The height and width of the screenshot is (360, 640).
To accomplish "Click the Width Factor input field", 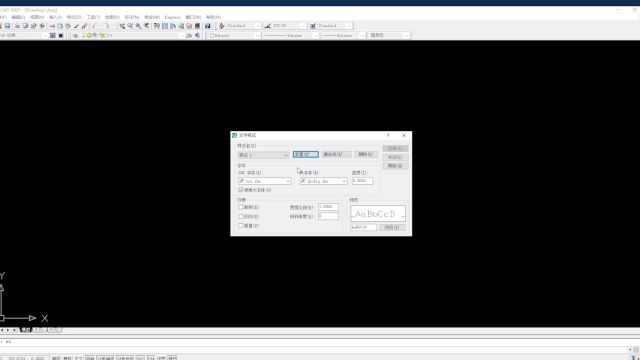I will tap(329, 207).
